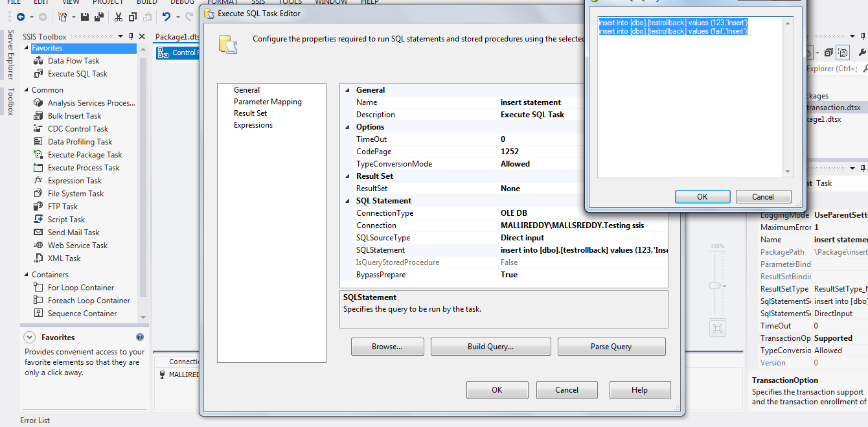868x427 pixels.
Task: Collapse the Options group in the editor
Action: [347, 126]
